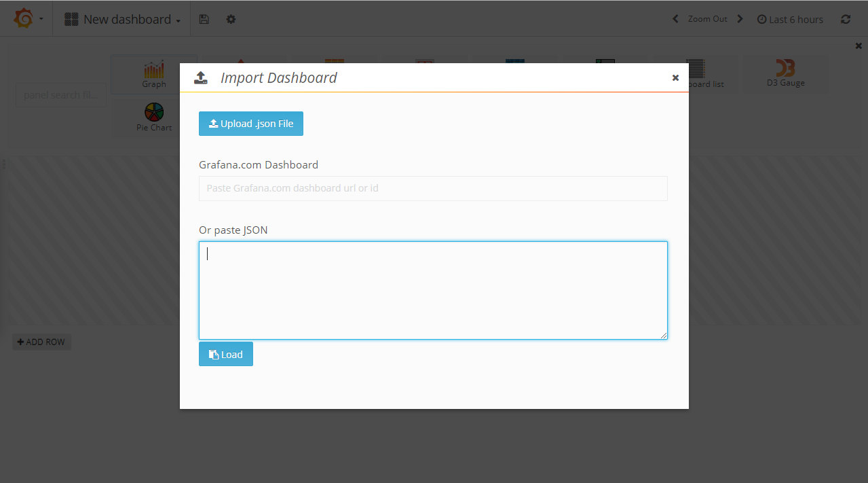The width and height of the screenshot is (868, 483).
Task: Select the Pie Chart panel icon
Action: point(154,117)
